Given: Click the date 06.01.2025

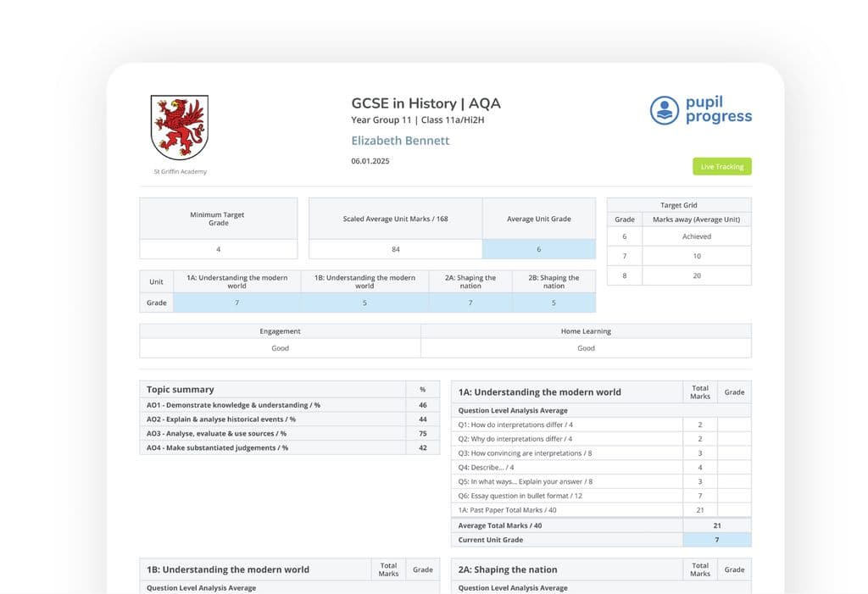Looking at the screenshot, I should pyautogui.click(x=370, y=161).
